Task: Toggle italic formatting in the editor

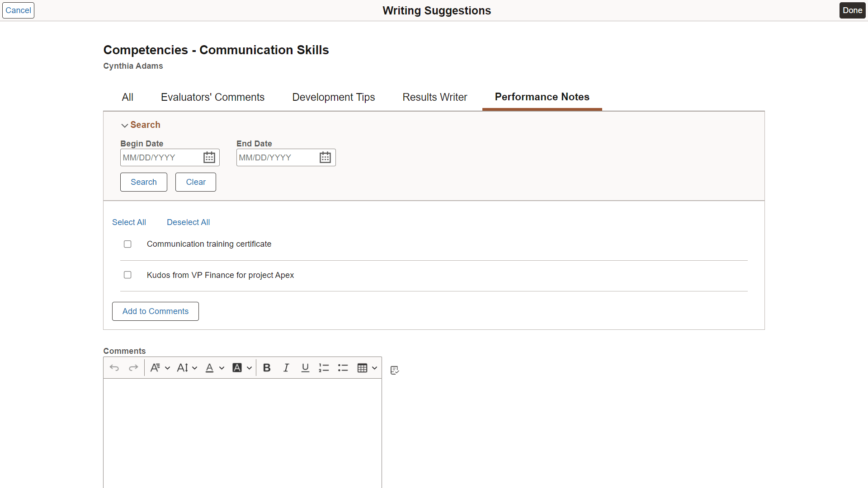Action: [x=286, y=368]
